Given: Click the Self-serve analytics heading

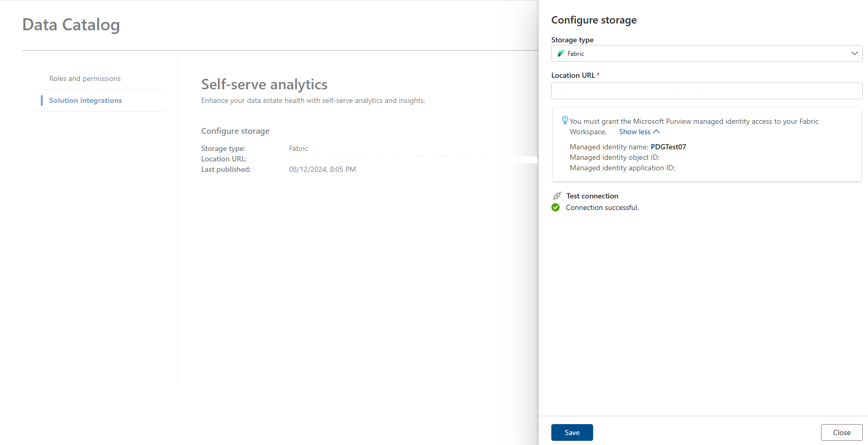Looking at the screenshot, I should pos(264,84).
